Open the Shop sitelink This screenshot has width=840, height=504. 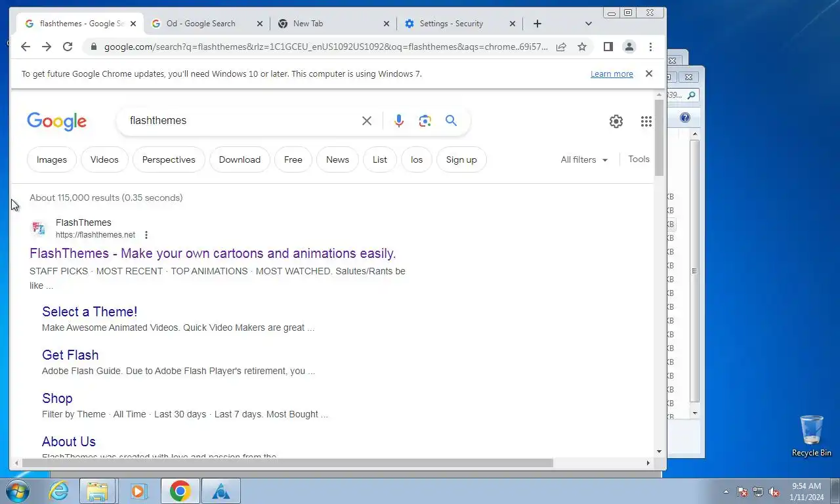pos(57,398)
